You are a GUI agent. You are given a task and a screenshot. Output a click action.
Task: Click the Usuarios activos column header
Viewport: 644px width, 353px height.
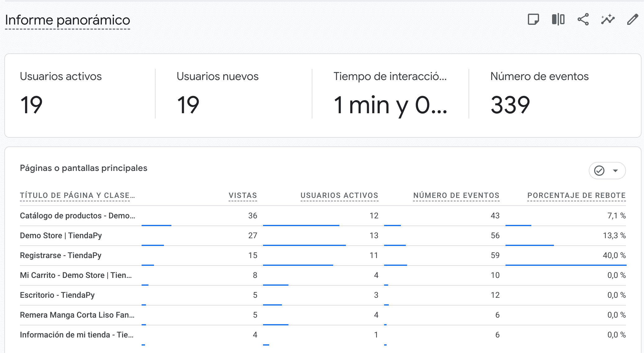[x=339, y=195]
